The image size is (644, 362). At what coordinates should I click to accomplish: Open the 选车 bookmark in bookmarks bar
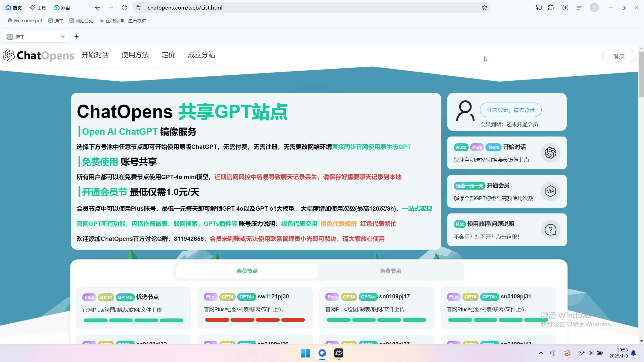[56, 21]
